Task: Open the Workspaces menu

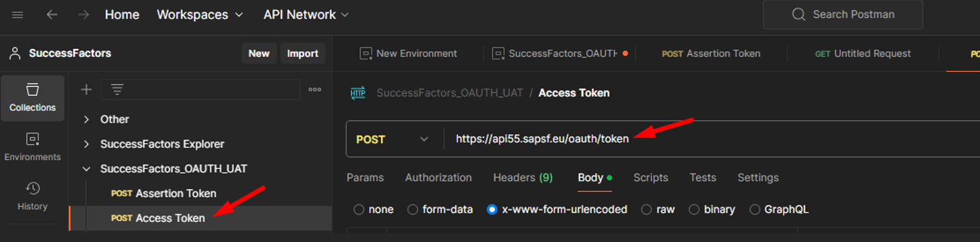Action: pyautogui.click(x=200, y=15)
